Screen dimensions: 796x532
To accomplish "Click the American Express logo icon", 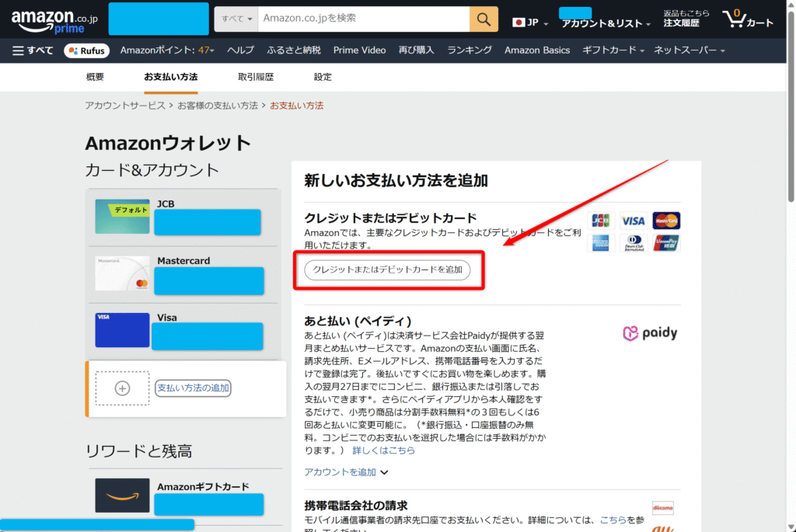I will point(601,243).
